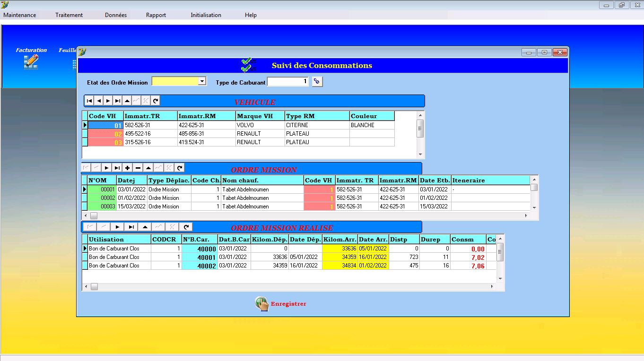Click the Type de Carburant input field

click(288, 82)
